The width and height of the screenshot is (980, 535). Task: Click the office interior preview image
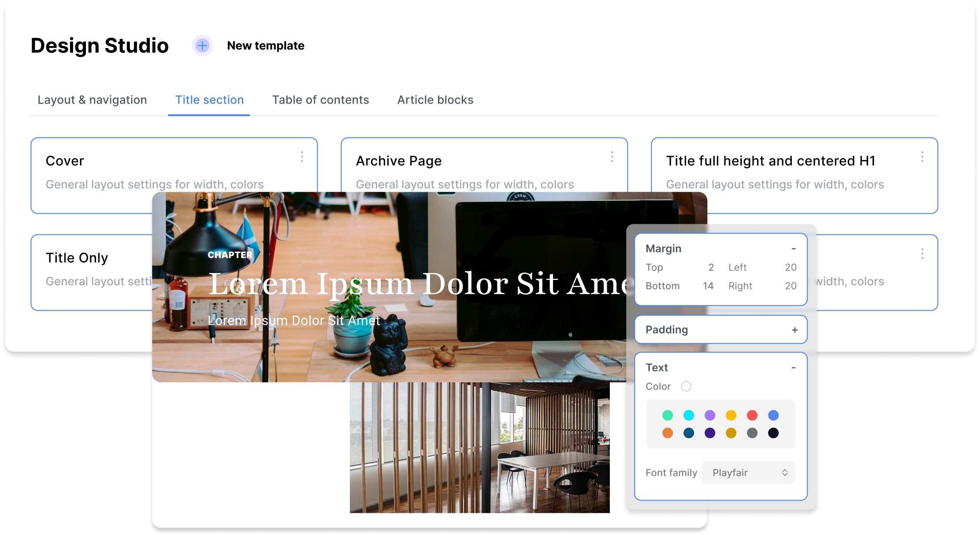tap(479, 447)
